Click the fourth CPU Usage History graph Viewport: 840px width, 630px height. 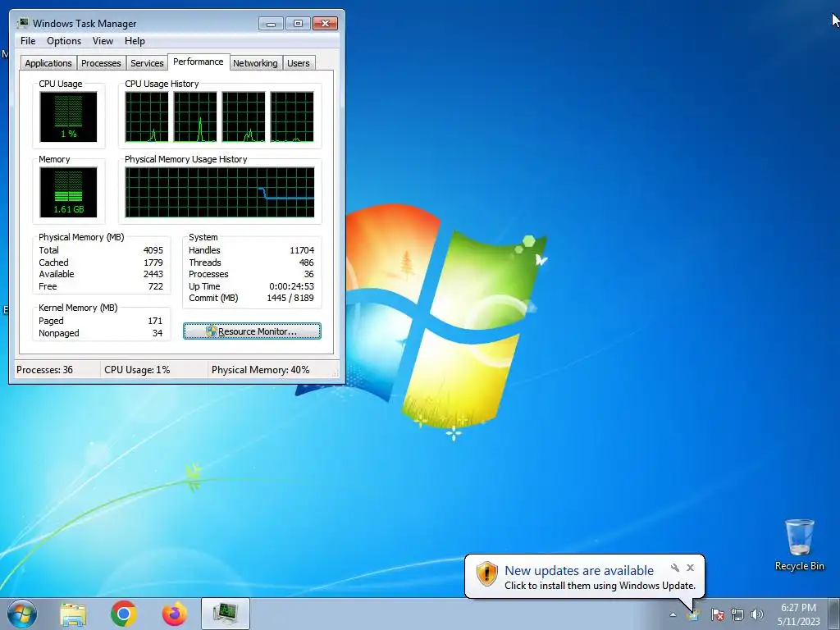292,116
